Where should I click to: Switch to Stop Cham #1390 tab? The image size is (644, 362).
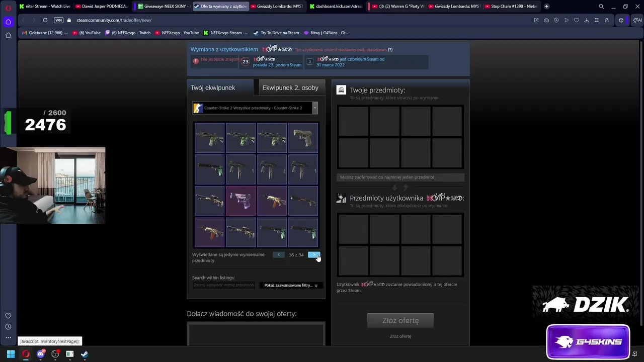click(x=511, y=7)
